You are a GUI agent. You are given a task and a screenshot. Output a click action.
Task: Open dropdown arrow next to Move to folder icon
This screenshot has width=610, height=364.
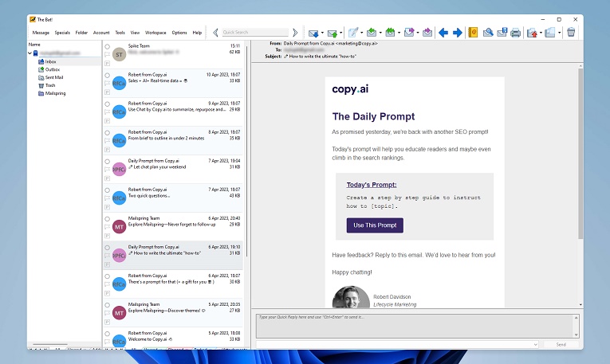point(541,33)
